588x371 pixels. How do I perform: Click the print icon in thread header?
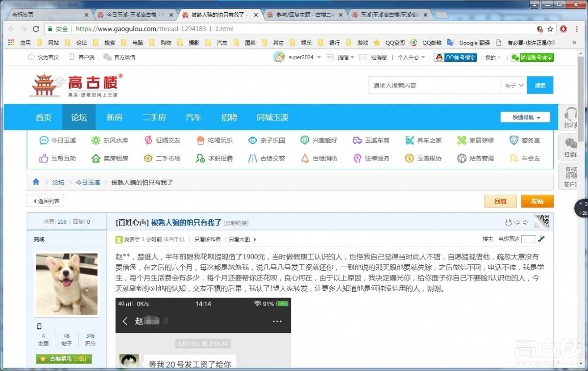click(x=508, y=222)
